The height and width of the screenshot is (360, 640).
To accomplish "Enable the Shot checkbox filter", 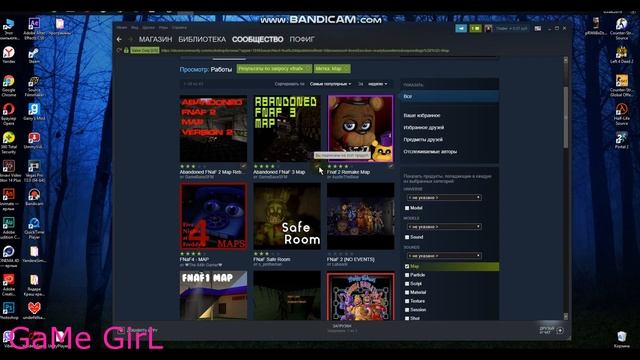I will 407,318.
